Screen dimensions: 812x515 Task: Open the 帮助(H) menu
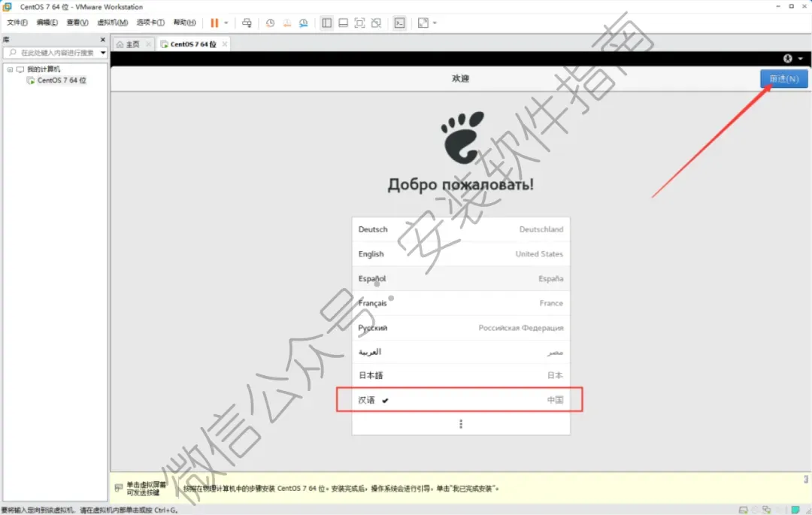[x=184, y=23]
